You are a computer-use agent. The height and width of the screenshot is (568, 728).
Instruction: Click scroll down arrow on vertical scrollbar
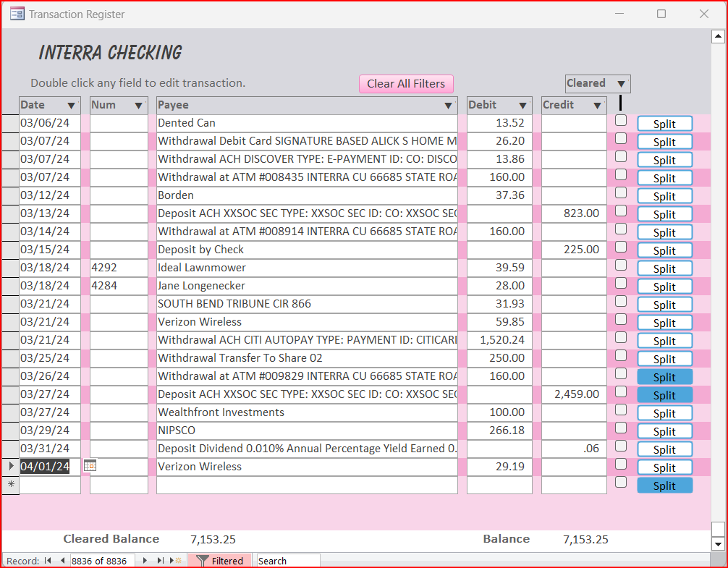click(718, 544)
